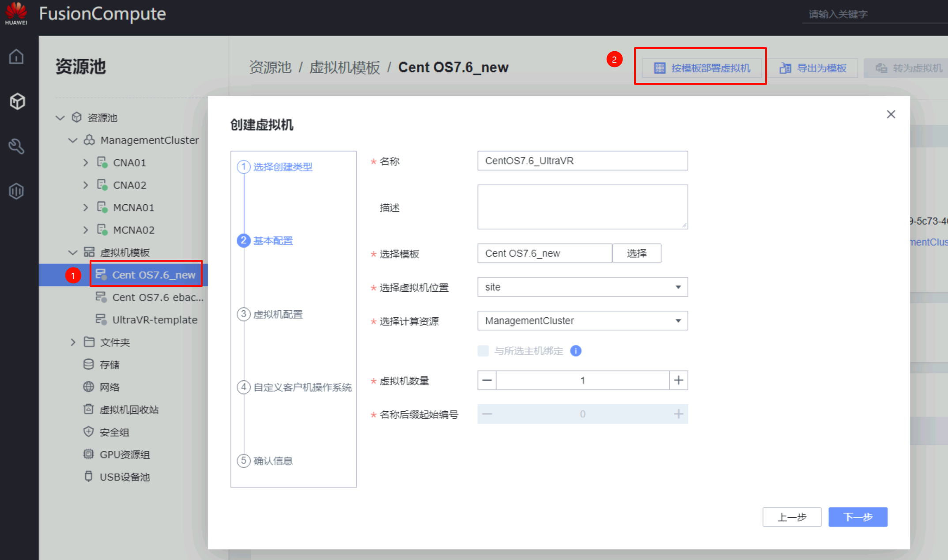Decrease VM count with minus button

point(487,380)
